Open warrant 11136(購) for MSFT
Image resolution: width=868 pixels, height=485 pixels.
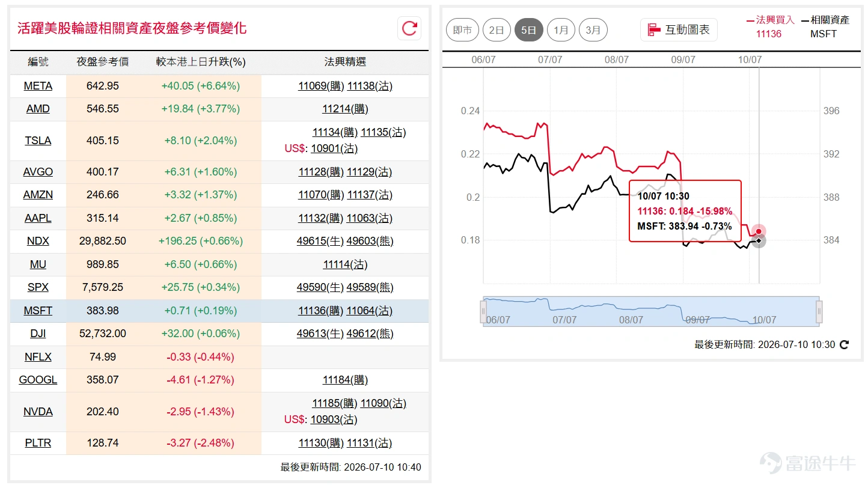coord(321,311)
